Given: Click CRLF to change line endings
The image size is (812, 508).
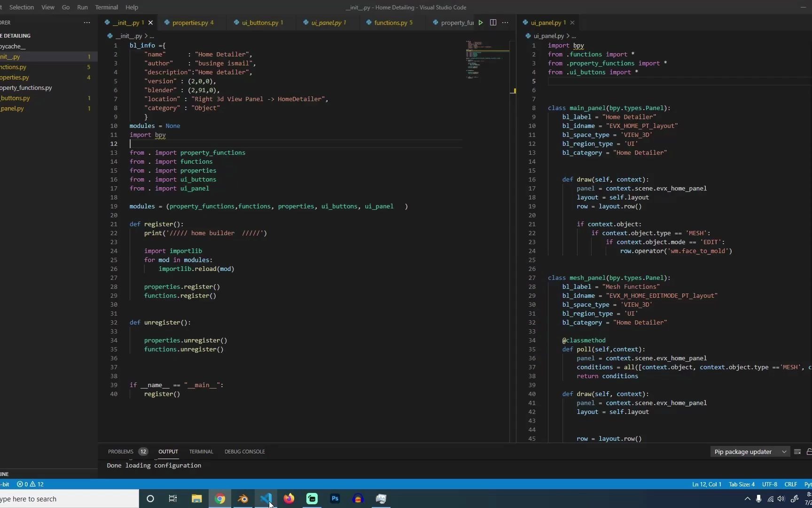Looking at the screenshot, I should 791,484.
